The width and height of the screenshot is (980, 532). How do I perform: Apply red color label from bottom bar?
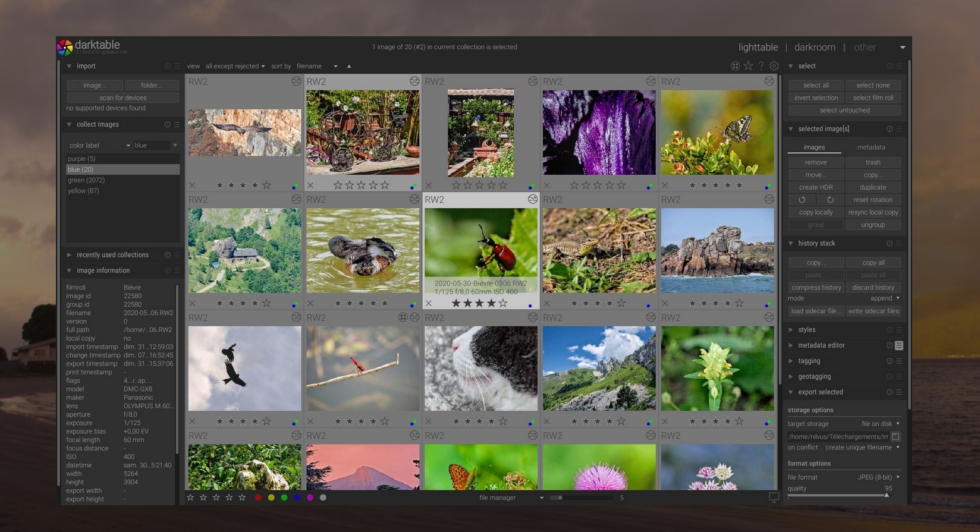click(x=258, y=498)
